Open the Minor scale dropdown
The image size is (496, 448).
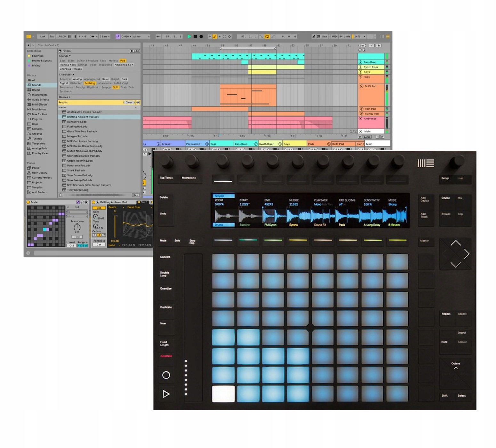(x=141, y=36)
